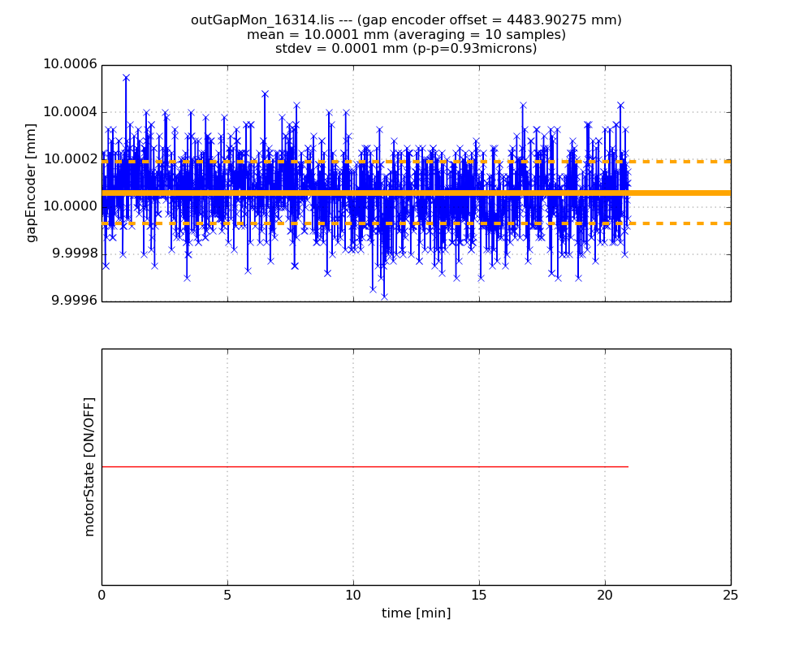Click the 10.0006 y-axis tick label
Viewport: 812px width, 650px height.
coord(70,65)
